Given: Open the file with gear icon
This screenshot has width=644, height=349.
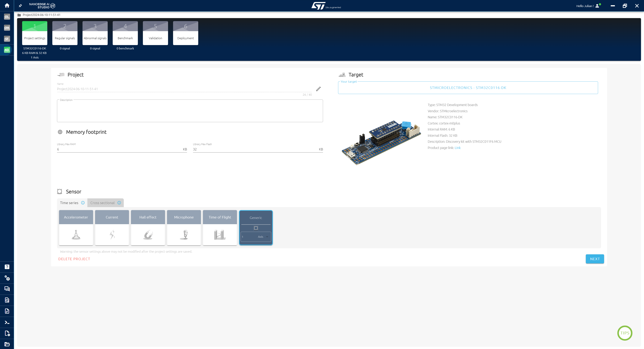Looking at the screenshot, I should click(x=7, y=333).
